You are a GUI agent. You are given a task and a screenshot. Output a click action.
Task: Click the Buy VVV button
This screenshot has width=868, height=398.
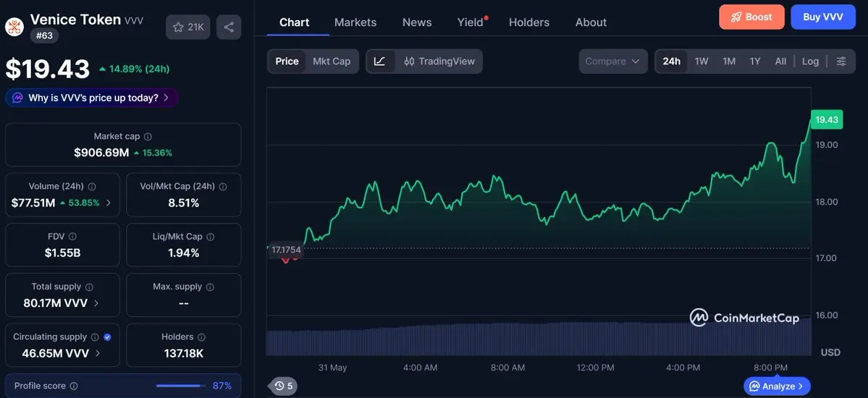823,17
